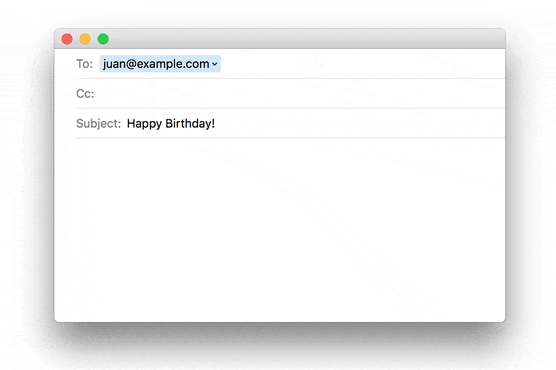Click the Subject: field label
Screen dimensions: 556x370
(x=99, y=123)
